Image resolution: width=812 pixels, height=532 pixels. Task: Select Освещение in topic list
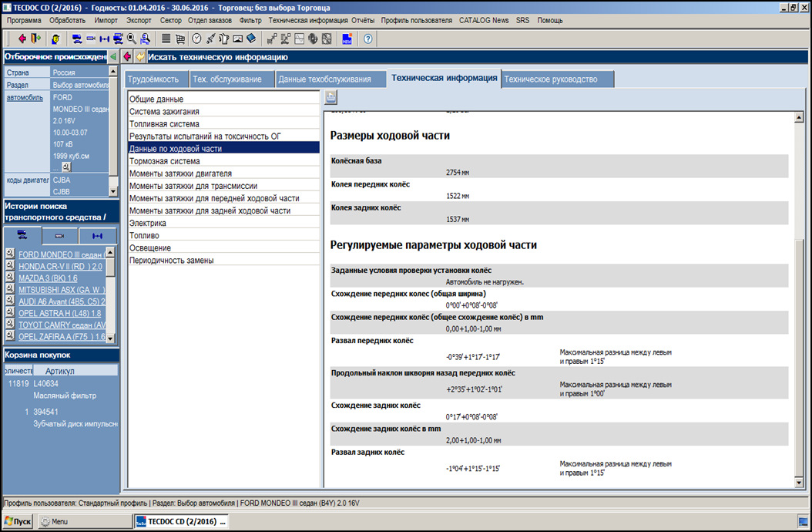pyautogui.click(x=223, y=247)
